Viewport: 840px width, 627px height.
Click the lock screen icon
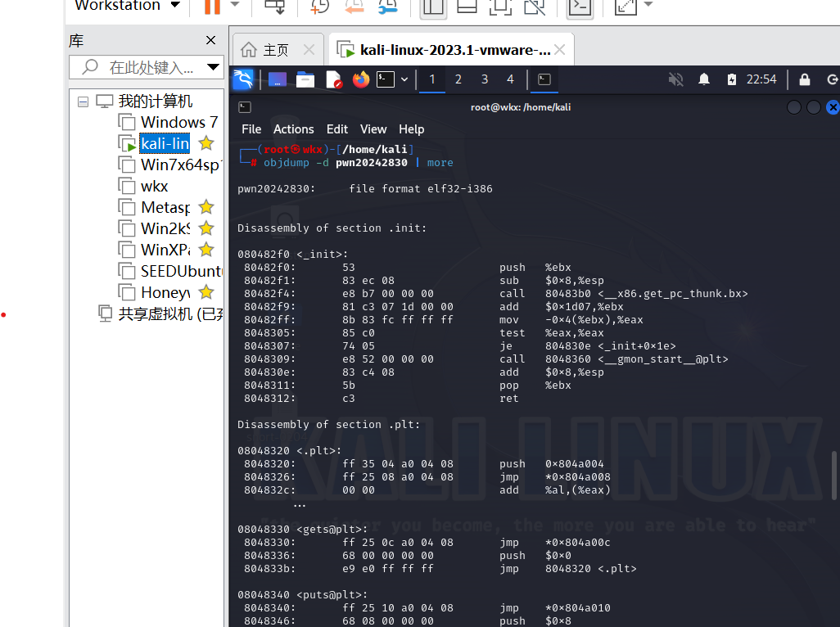[x=805, y=79]
